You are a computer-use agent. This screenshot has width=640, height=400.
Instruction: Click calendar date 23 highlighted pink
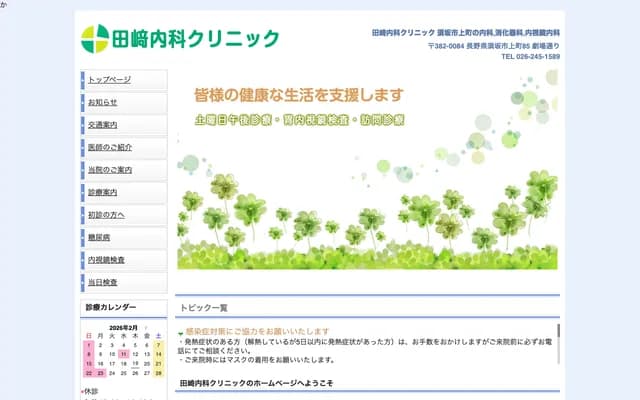(100, 373)
